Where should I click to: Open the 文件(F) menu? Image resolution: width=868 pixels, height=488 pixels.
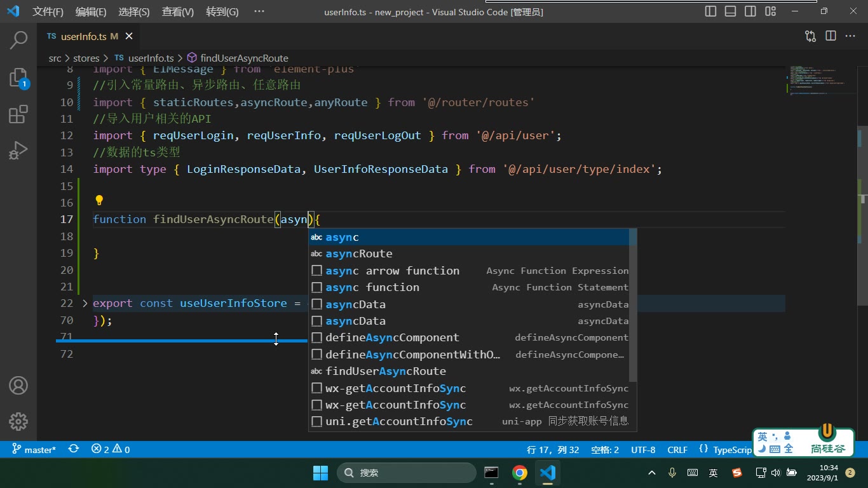tap(48, 11)
